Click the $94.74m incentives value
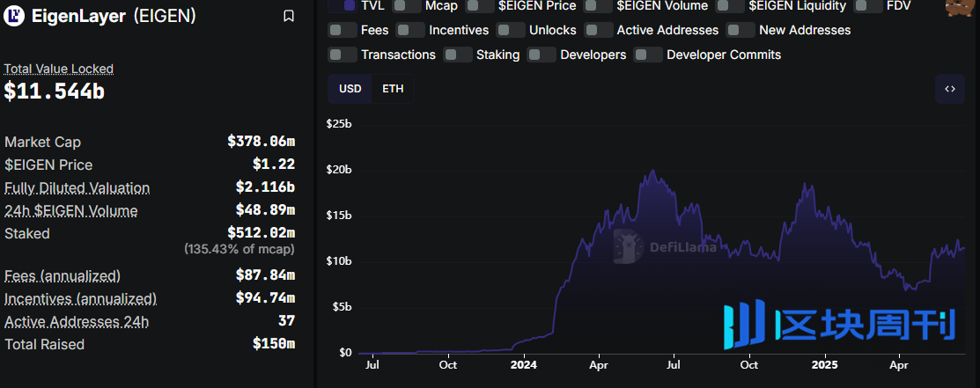The image size is (980, 388). click(x=266, y=298)
